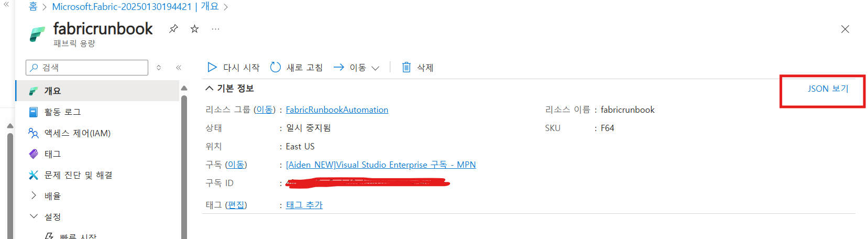The image size is (868, 239).
Task: Click the 이동 link next to 구독
Action: pyautogui.click(x=236, y=165)
